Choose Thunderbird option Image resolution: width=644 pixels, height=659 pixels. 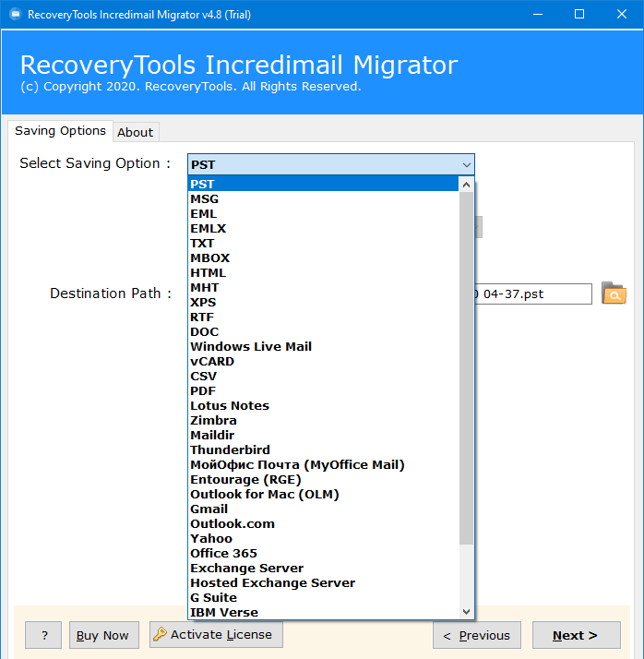coord(323,449)
